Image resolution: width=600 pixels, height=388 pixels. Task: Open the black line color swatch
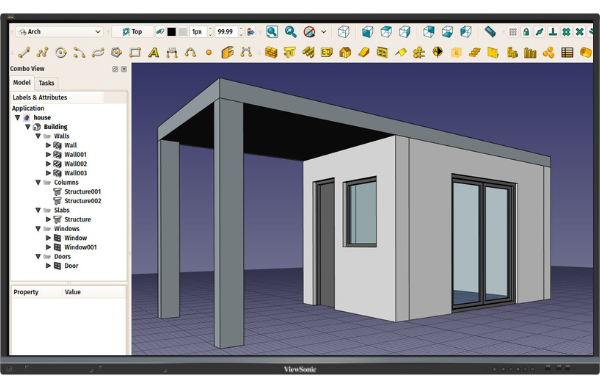click(171, 32)
